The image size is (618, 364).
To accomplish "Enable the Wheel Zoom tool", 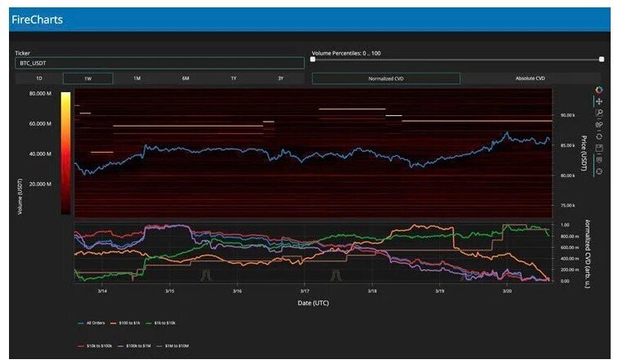I will point(599,125).
